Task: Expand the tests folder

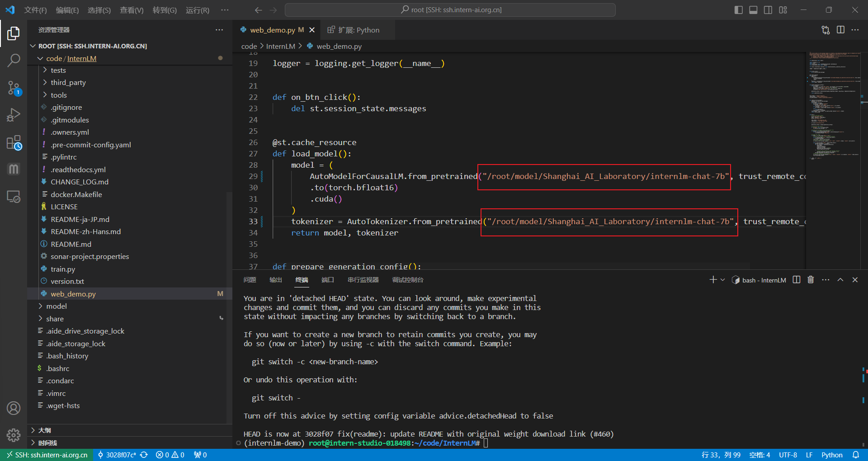Action: click(x=45, y=70)
